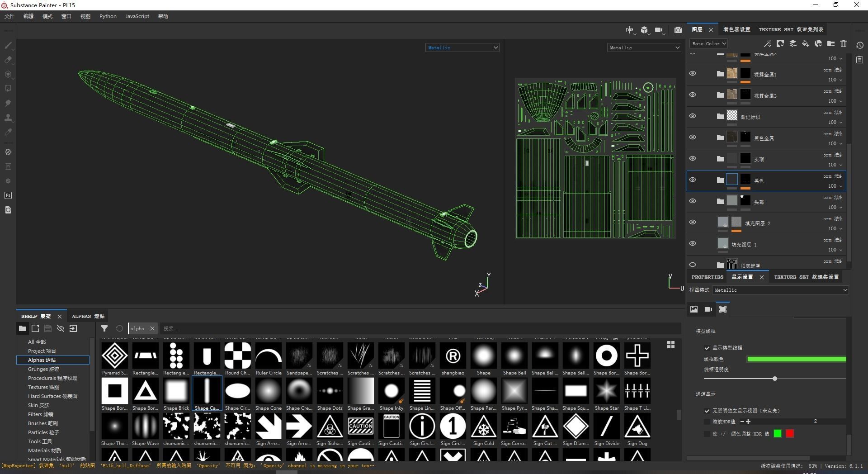Expand the 徽记标识 folder
Image resolution: width=868 pixels, height=474 pixels.
tap(720, 116)
